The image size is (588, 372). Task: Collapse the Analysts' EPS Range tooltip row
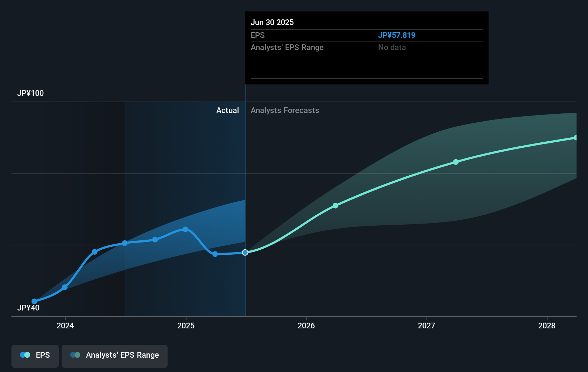click(287, 47)
